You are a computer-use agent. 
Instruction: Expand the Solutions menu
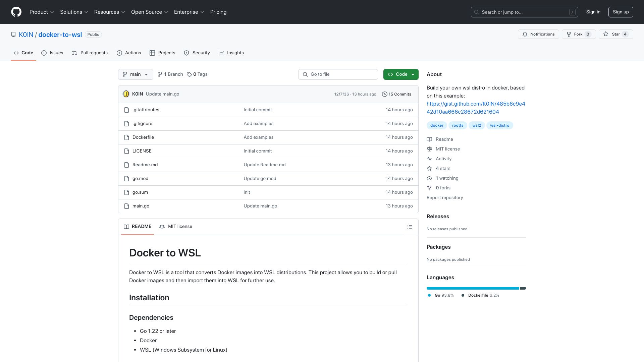(x=74, y=12)
